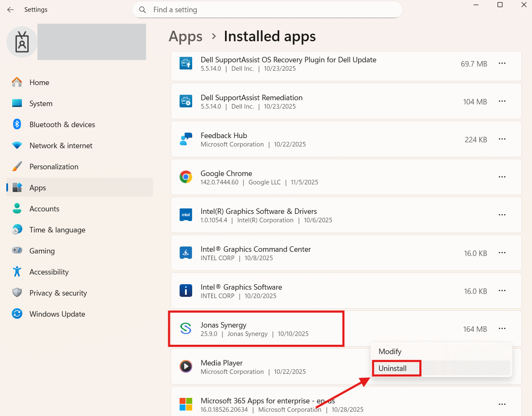
Task: Select Apps in the sidebar
Action: (79, 188)
